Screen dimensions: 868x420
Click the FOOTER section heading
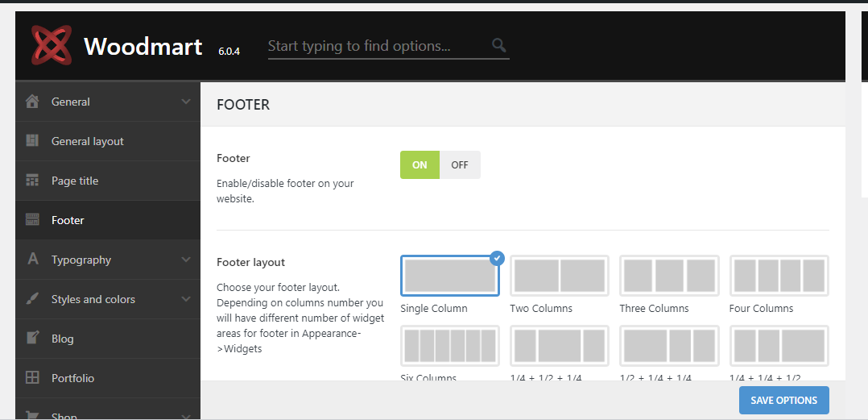(x=243, y=105)
